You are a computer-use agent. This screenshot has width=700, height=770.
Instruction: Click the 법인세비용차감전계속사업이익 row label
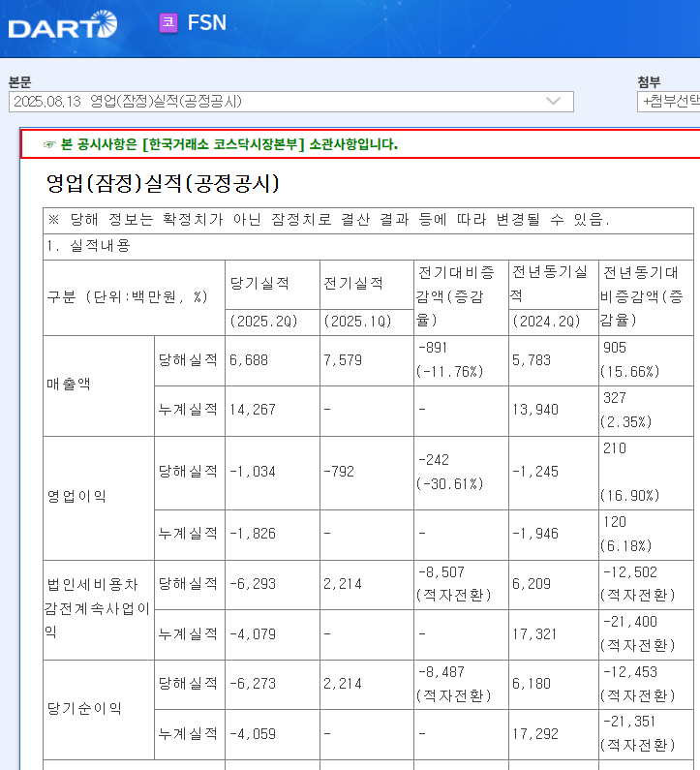[99, 609]
